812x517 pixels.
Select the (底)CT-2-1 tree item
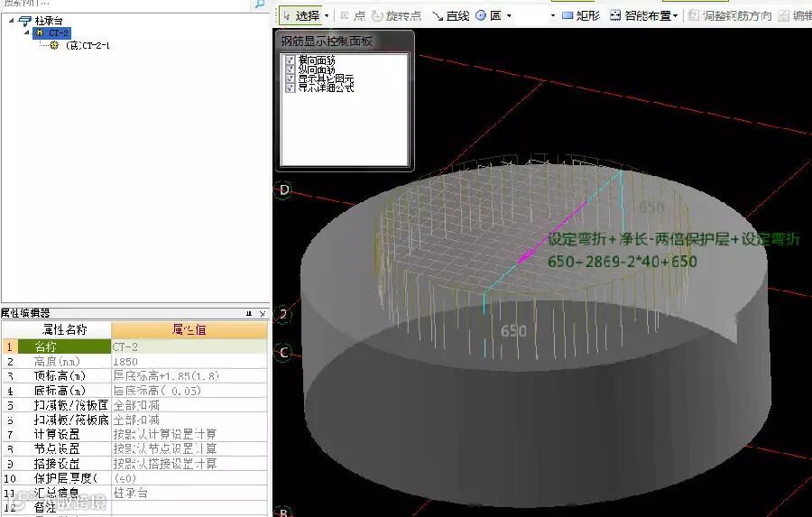(x=88, y=46)
